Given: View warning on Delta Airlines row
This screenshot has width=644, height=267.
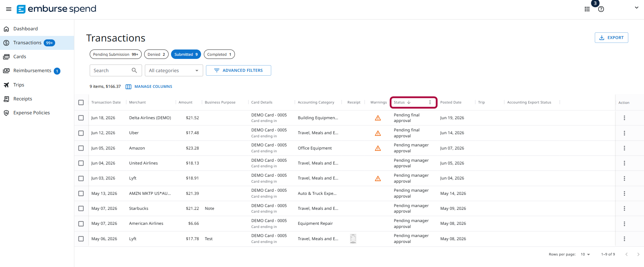Looking at the screenshot, I should (x=378, y=118).
